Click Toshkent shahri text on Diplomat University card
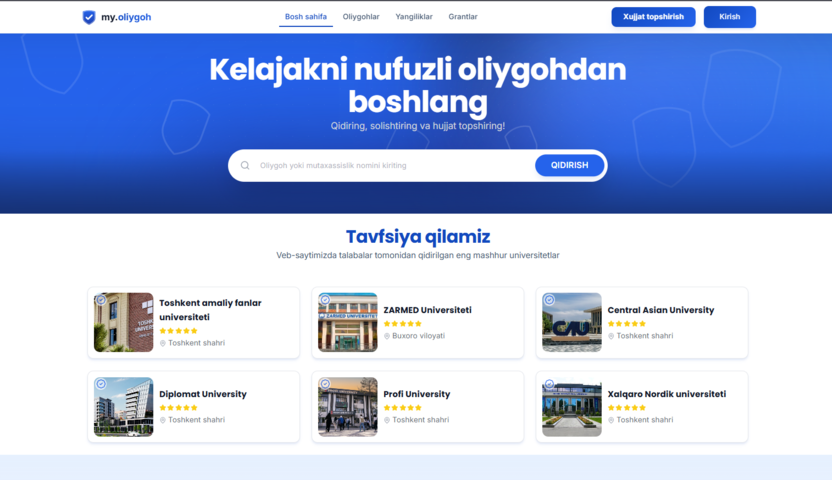The image size is (832, 480). 196,420
